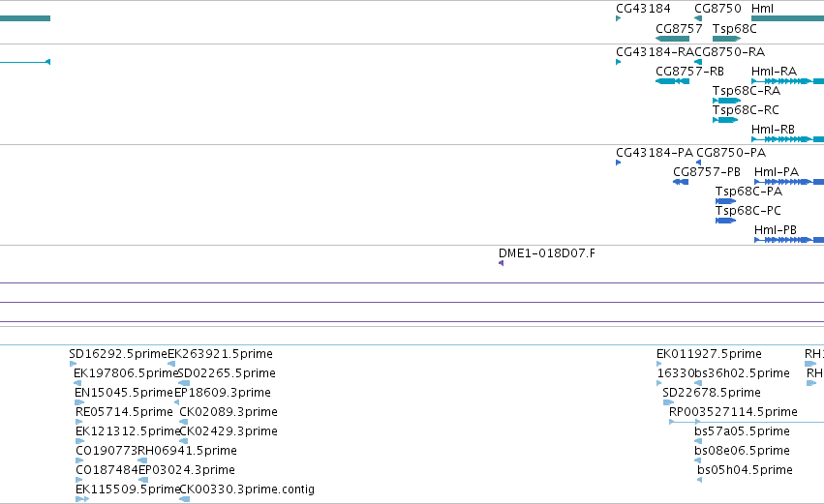
Task: Choose the CK00330.3prime.contig label
Action: [247, 490]
